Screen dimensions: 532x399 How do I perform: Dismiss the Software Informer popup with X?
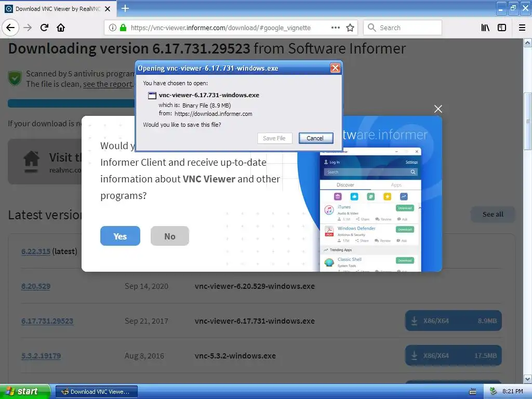(x=438, y=109)
